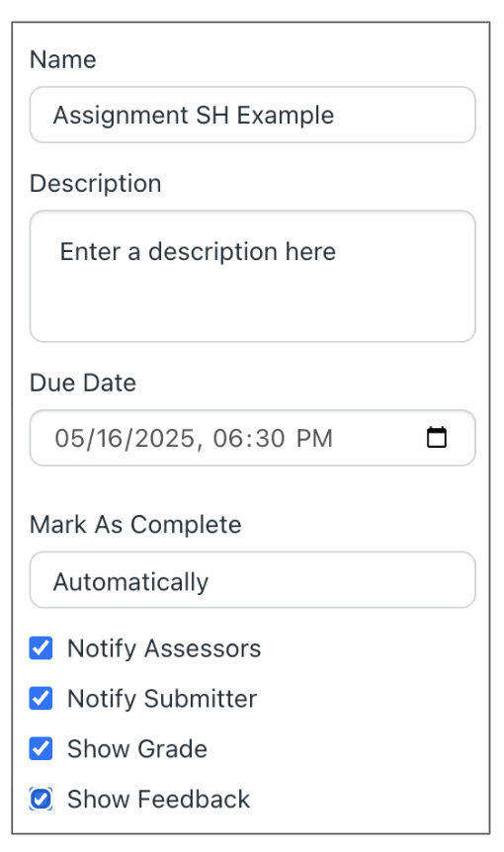Click the Notify Assessors label
The height and width of the screenshot is (852, 504).
[x=164, y=648]
